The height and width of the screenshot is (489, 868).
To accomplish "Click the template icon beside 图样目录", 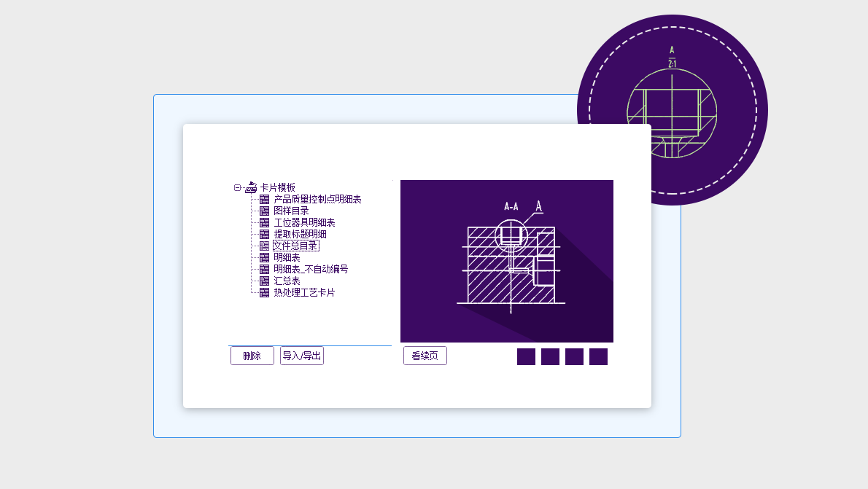I will (264, 211).
